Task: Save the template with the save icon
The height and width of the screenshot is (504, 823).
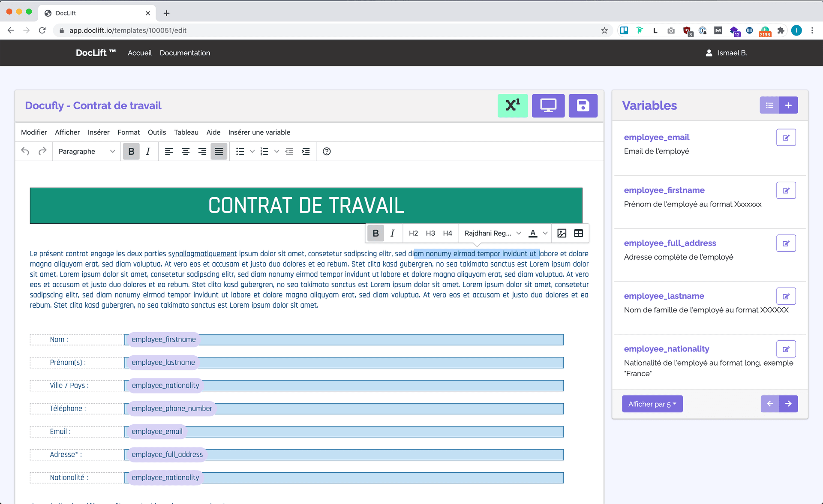Action: click(583, 105)
